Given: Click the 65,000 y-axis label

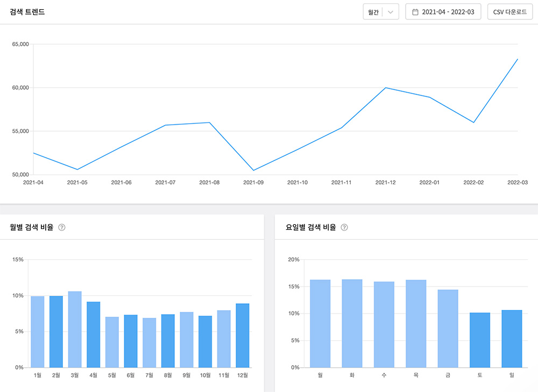Looking at the screenshot, I should click(x=20, y=44).
